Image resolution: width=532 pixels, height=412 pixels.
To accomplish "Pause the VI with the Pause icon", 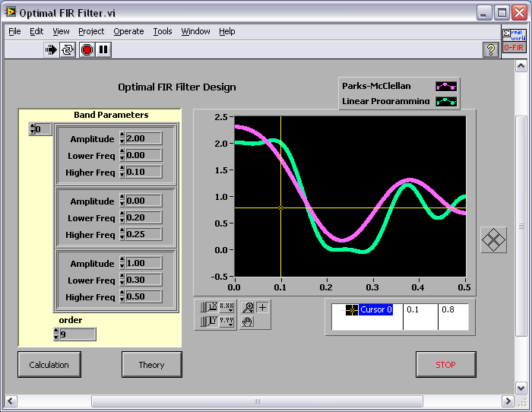I will (104, 49).
